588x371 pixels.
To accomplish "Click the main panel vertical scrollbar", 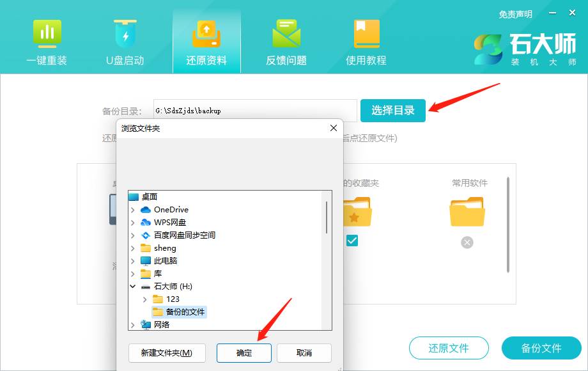I will tap(508, 225).
